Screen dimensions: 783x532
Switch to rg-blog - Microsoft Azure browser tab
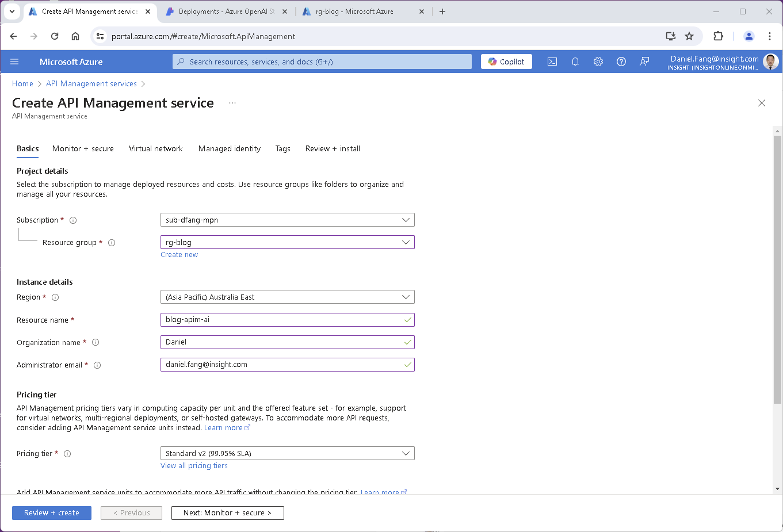point(362,12)
